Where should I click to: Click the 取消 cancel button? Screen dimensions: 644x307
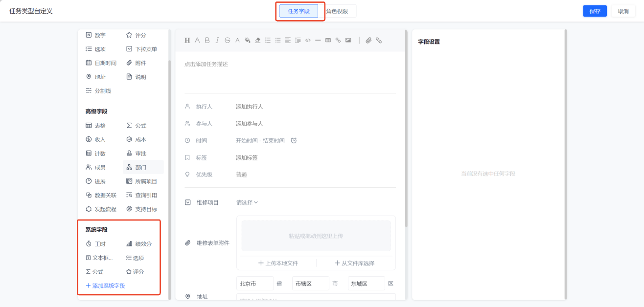click(623, 11)
